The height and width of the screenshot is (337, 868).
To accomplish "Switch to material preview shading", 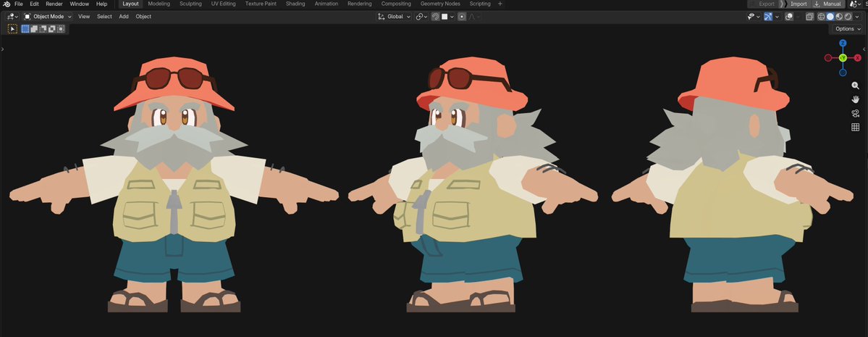I will click(x=839, y=17).
